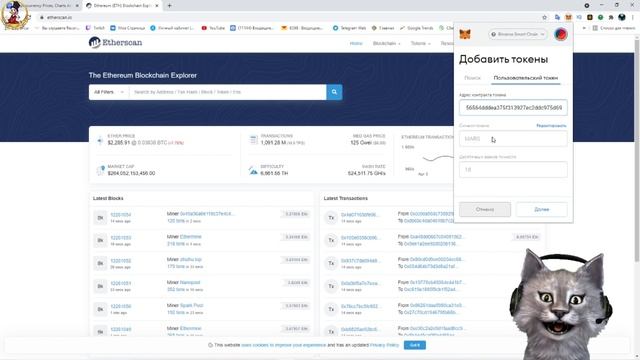Click the Etherscan logo
640x360 pixels.
(x=116, y=42)
